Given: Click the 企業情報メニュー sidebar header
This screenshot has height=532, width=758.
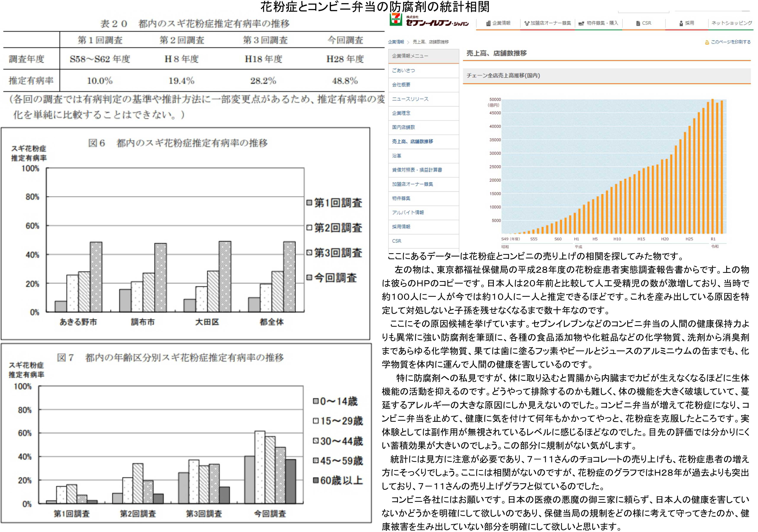Looking at the screenshot, I should tap(423, 56).
